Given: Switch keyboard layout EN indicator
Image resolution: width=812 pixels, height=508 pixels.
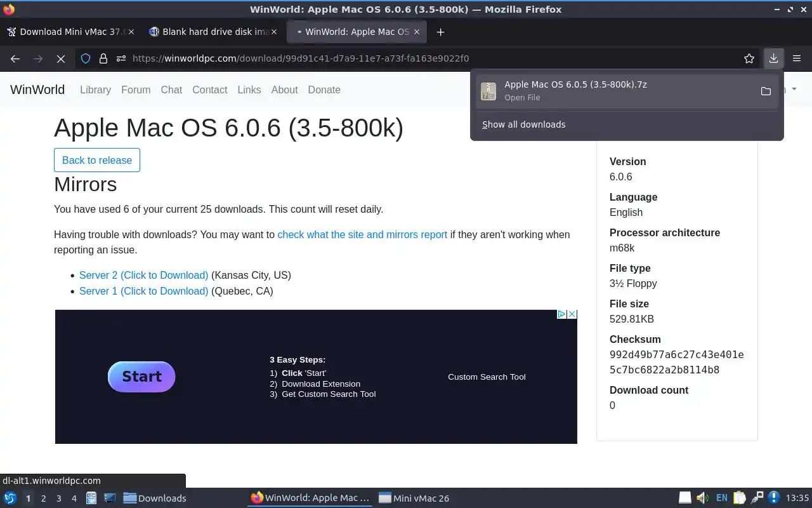Looking at the screenshot, I should pyautogui.click(x=721, y=498).
